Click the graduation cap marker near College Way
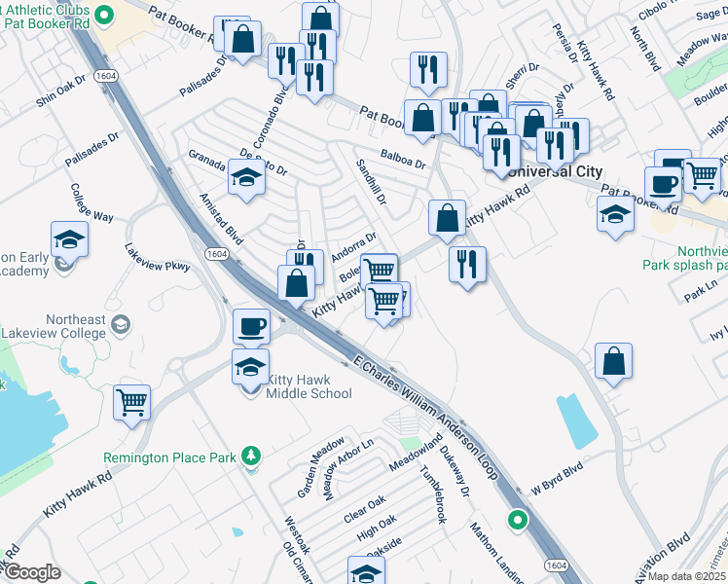This screenshot has height=584, width=728. [x=70, y=238]
